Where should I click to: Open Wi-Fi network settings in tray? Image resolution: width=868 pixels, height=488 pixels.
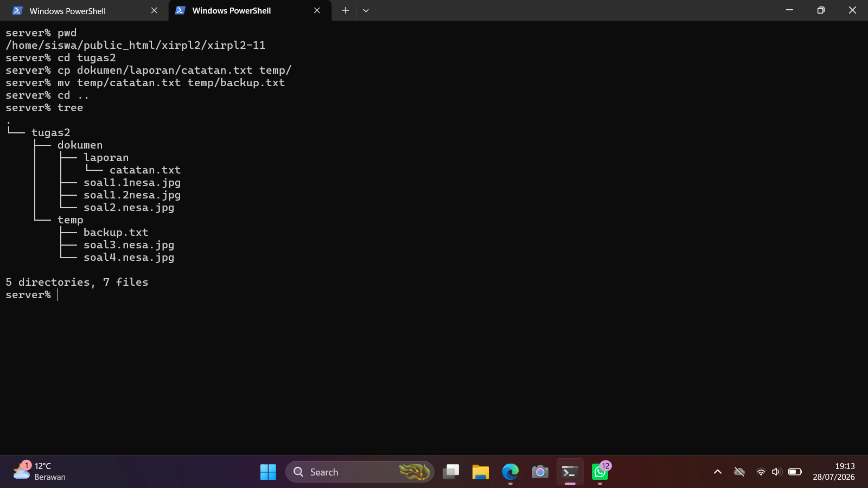click(761, 472)
